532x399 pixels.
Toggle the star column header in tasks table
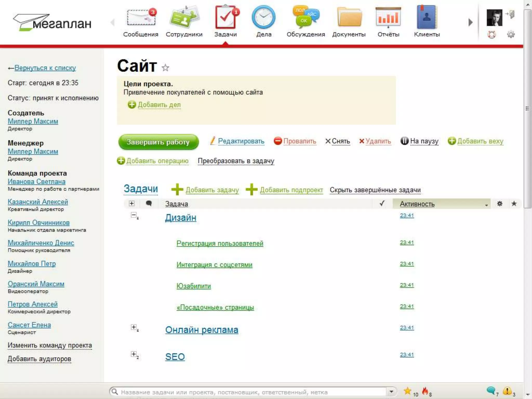(x=514, y=204)
